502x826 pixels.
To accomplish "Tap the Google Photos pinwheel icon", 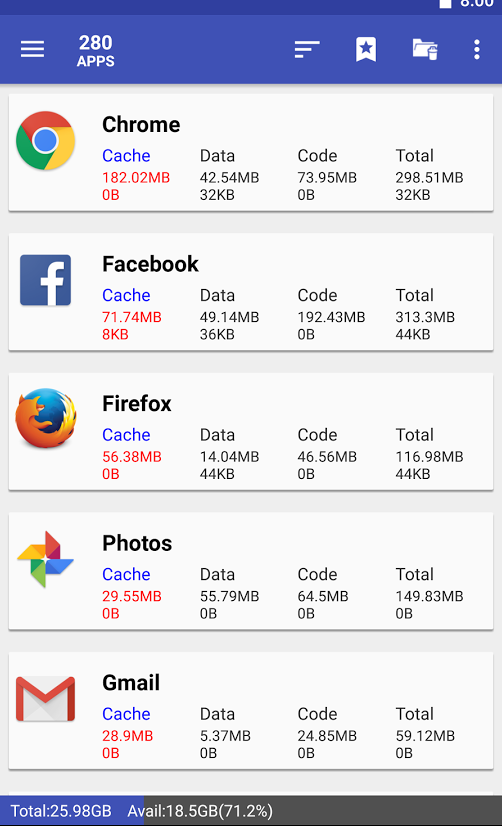I will [45, 559].
